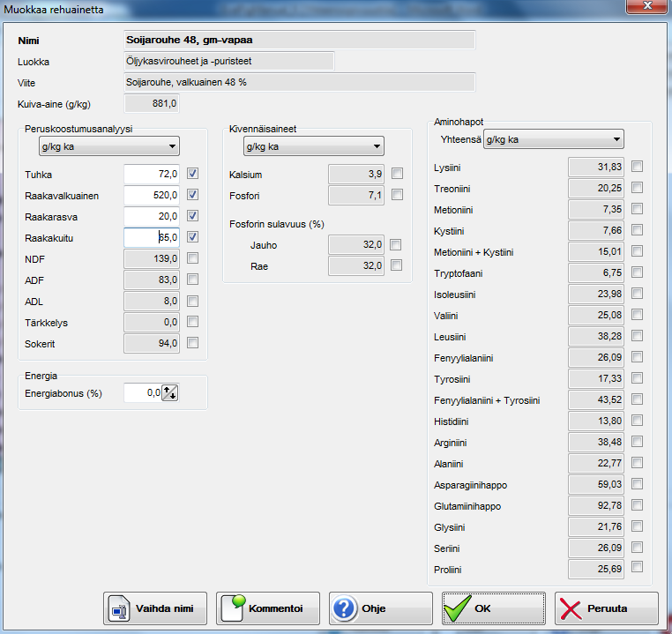This screenshot has height=634, width=672.
Task: Open the Kivennäisaineet unit dropdown
Action: click(314, 146)
